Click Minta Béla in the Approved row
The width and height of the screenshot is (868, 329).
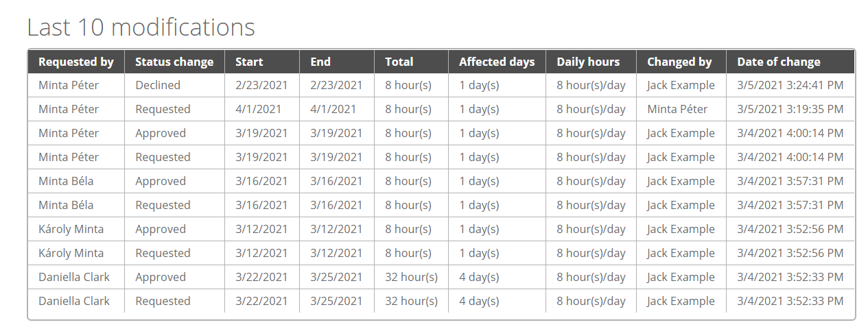(66, 181)
